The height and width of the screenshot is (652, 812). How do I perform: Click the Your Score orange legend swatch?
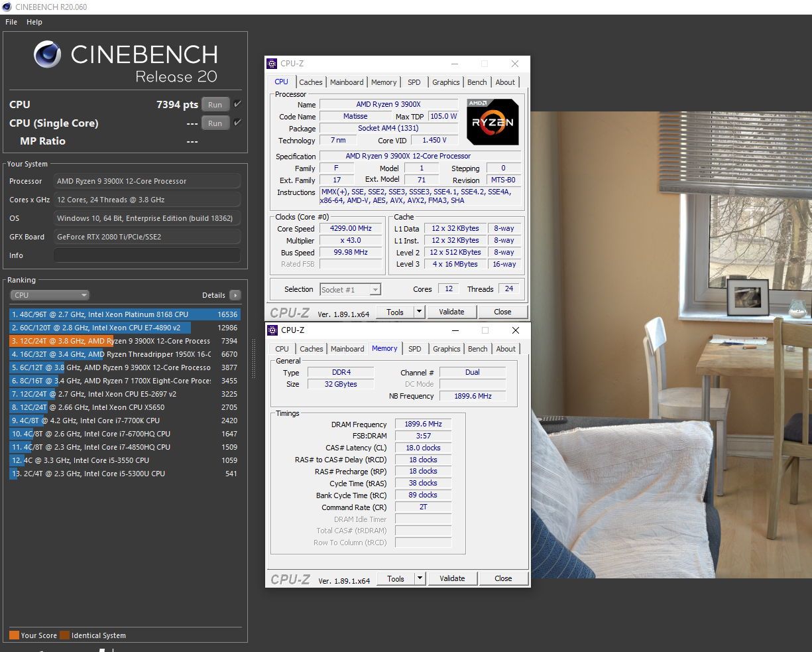[x=14, y=635]
